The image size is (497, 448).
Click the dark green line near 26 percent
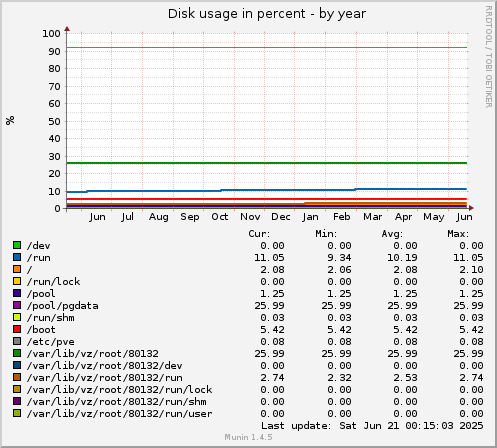pyautogui.click(x=267, y=163)
